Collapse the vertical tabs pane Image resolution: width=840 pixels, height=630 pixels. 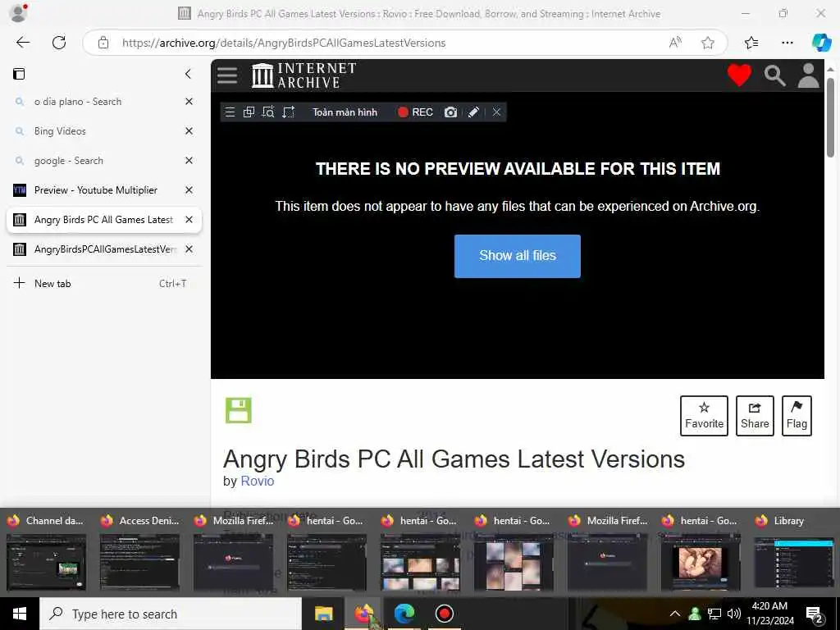coord(188,74)
